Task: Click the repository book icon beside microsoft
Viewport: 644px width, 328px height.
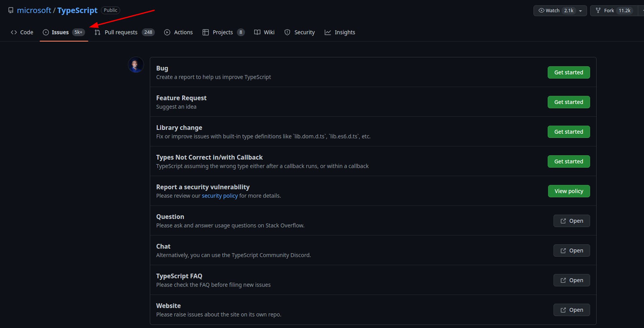Action: (x=11, y=10)
